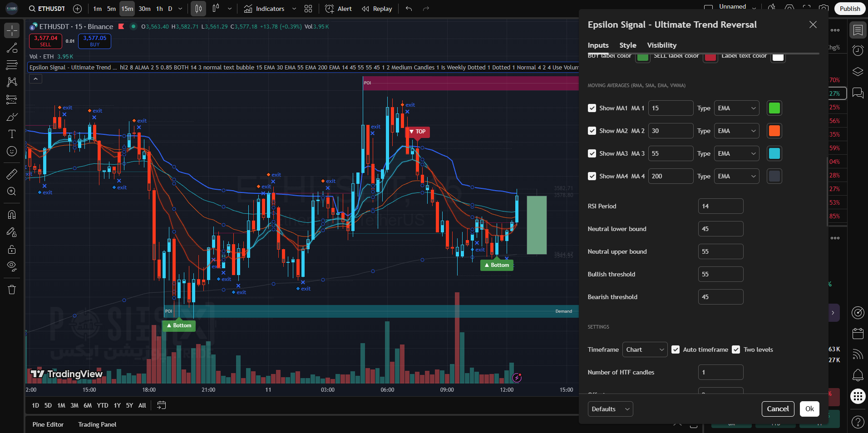Toggle the Two levels checkbox
868x433 pixels.
click(x=736, y=349)
